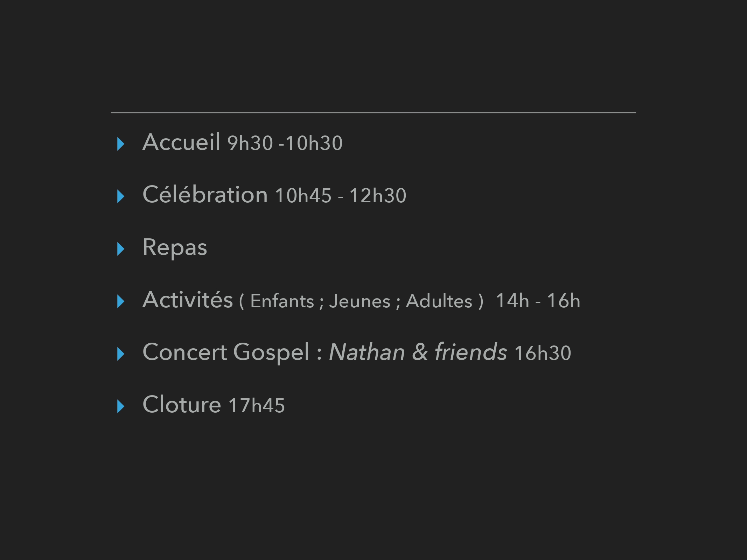The image size is (747, 560).
Task: Click the italic text Nathan & friends
Action: point(418,352)
